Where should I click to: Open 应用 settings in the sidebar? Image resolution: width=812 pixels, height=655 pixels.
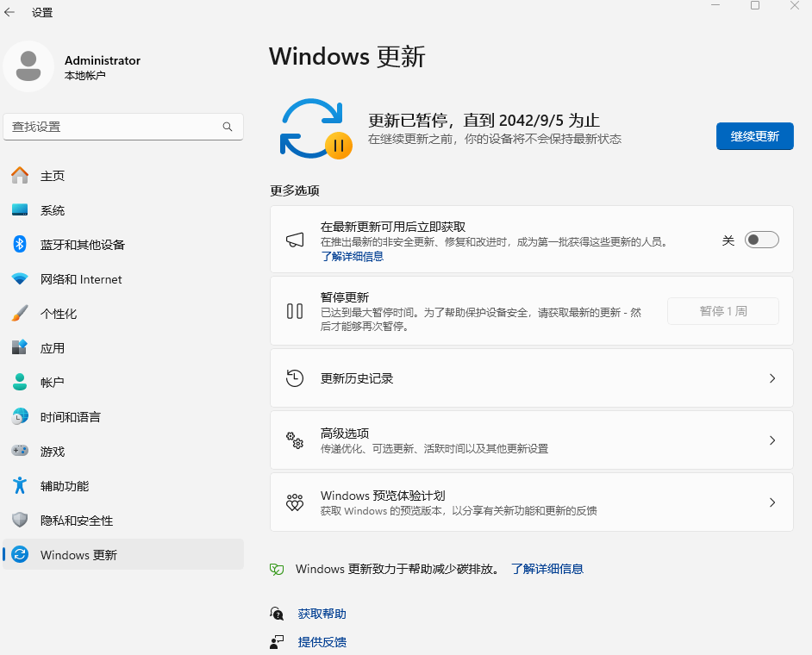123,348
